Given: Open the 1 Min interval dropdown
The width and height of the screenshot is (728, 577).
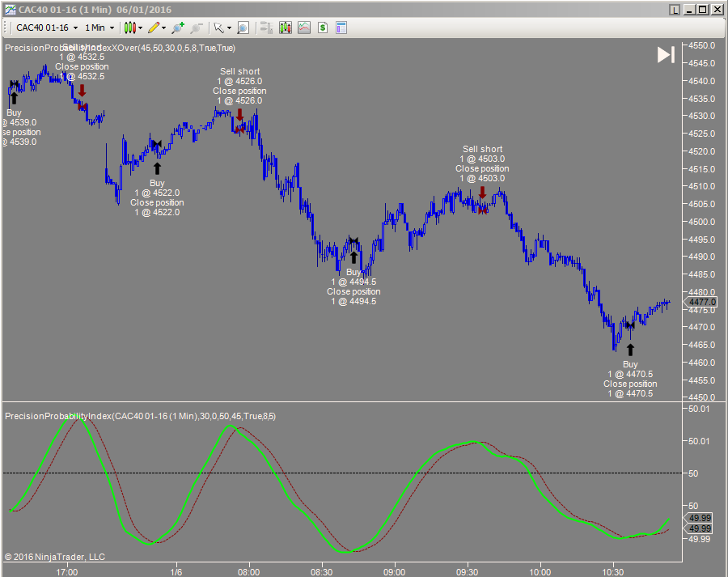Looking at the screenshot, I should coord(99,28).
